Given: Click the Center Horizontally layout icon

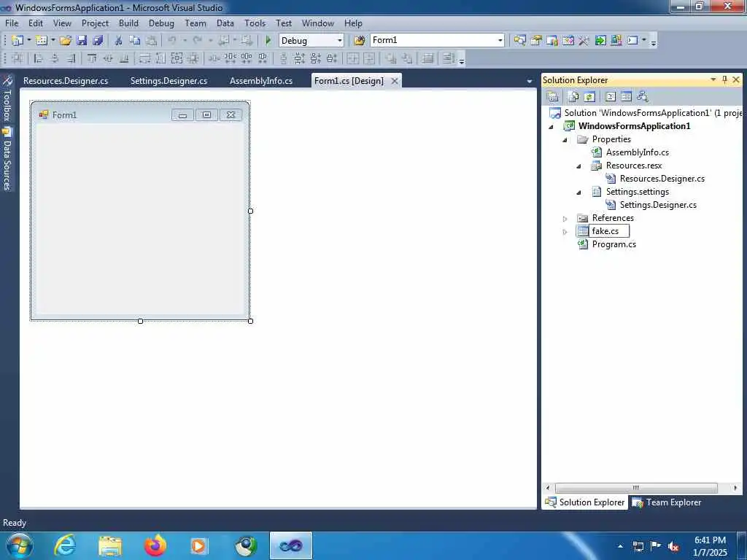Looking at the screenshot, I should [x=353, y=58].
